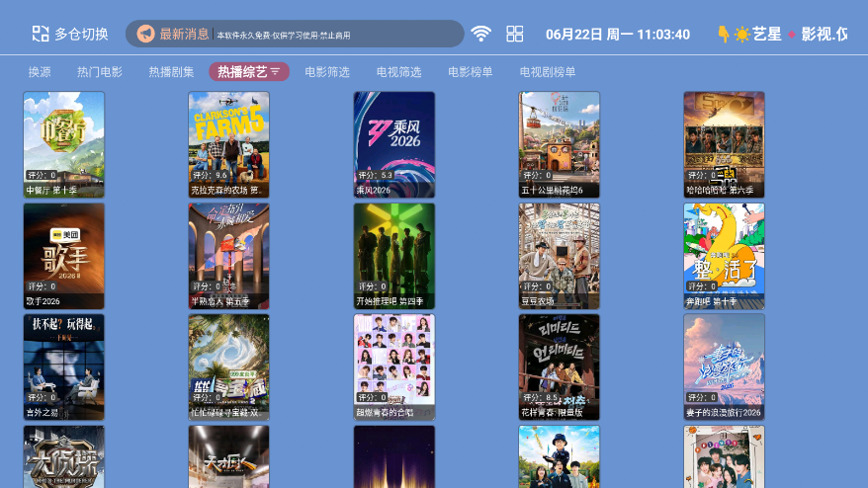Open the 乘风2026 poster

click(394, 144)
